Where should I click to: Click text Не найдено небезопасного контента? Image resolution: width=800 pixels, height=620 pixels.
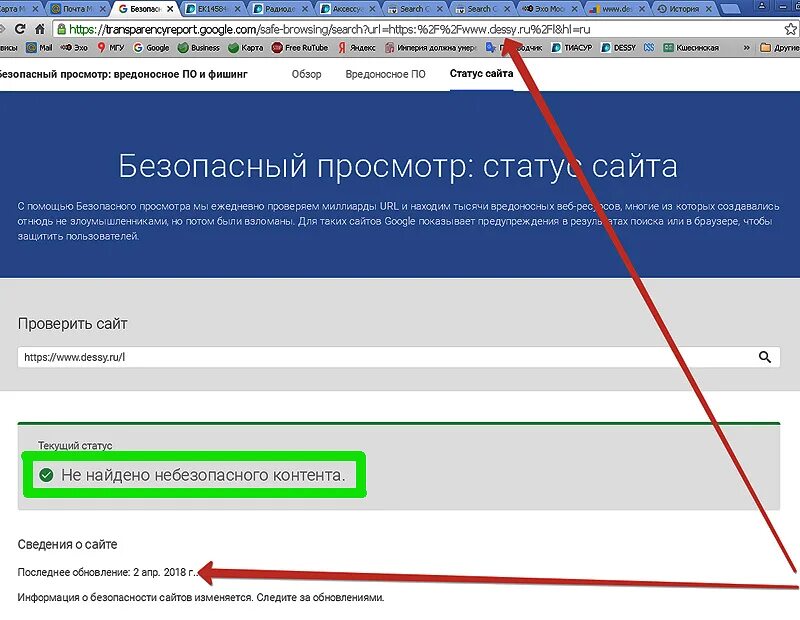coord(203,475)
